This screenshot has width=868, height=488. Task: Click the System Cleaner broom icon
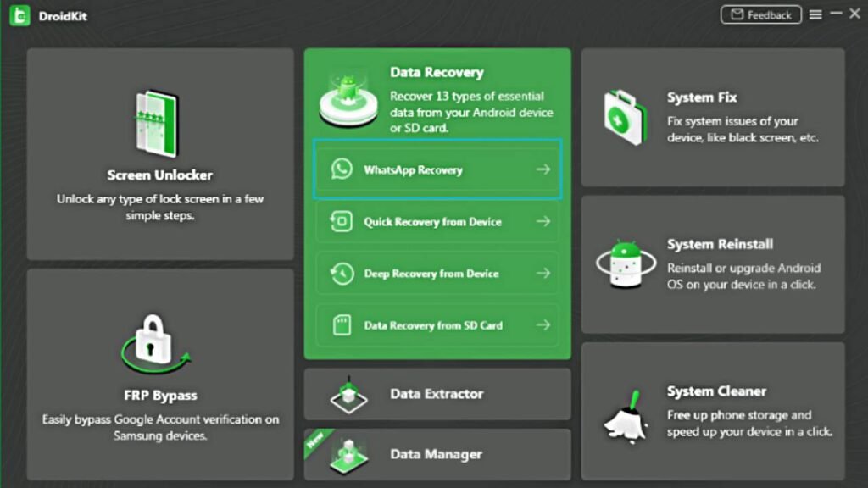[626, 417]
